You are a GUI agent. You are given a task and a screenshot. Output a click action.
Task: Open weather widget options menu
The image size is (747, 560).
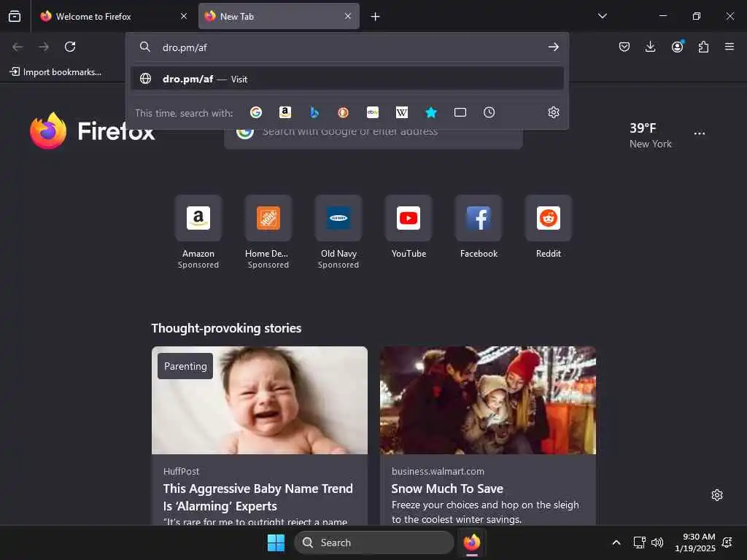tap(700, 134)
